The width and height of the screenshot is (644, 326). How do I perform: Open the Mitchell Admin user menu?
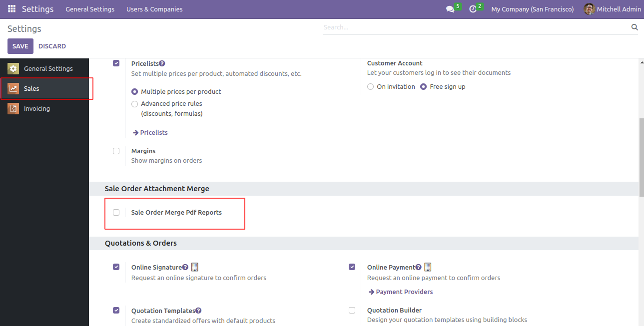tap(612, 9)
